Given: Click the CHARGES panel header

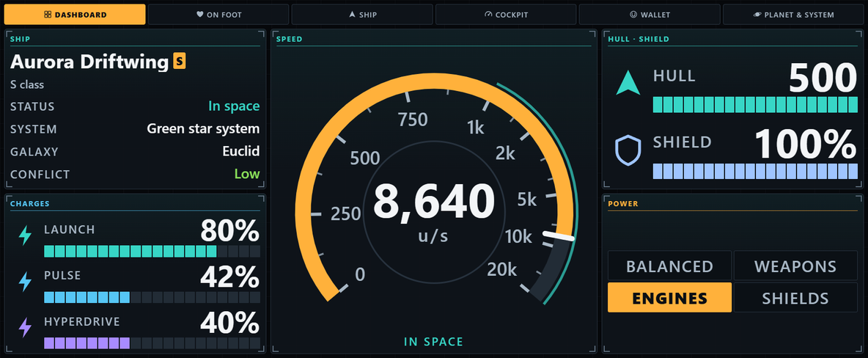Looking at the screenshot, I should pos(30,203).
